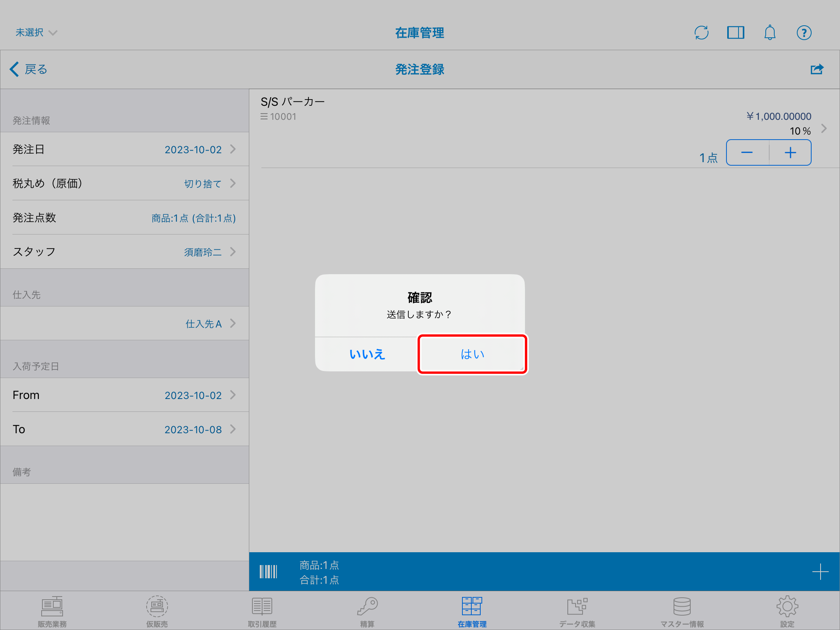The image size is (840, 630).
Task: Open the notification bell icon
Action: pos(770,33)
